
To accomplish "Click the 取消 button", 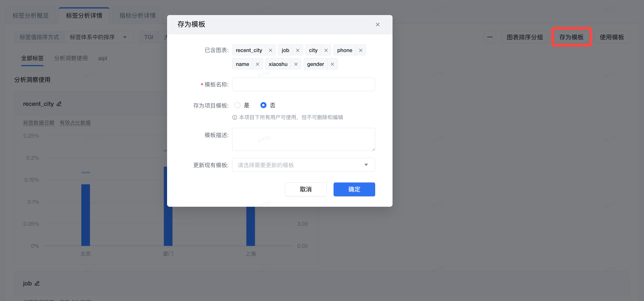I will 306,189.
